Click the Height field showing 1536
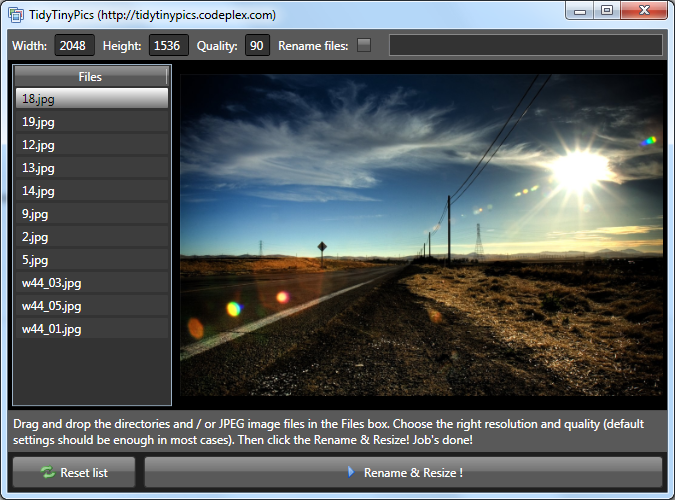675x500 pixels. pyautogui.click(x=168, y=45)
